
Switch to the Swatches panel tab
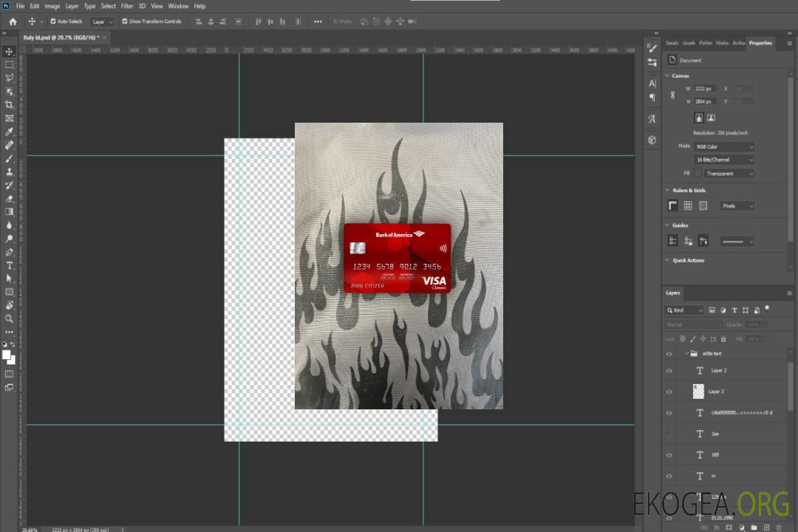[x=672, y=43]
